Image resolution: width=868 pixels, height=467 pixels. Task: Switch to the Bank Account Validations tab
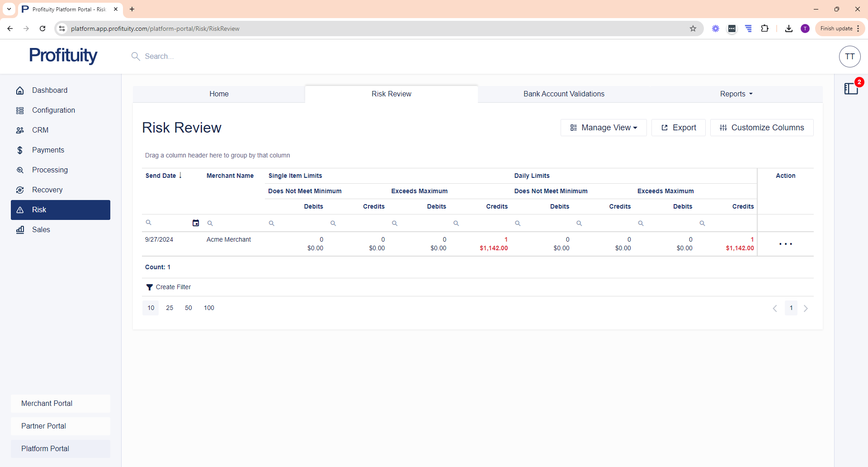coord(564,94)
